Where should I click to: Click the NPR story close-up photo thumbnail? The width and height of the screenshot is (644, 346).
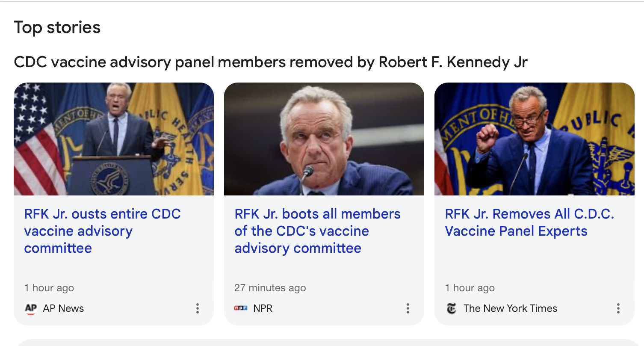[324, 139]
